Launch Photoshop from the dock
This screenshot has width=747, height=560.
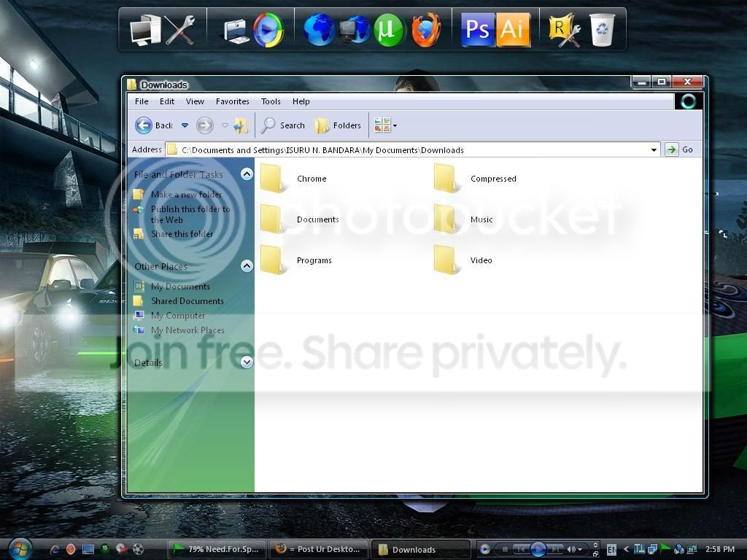478,30
